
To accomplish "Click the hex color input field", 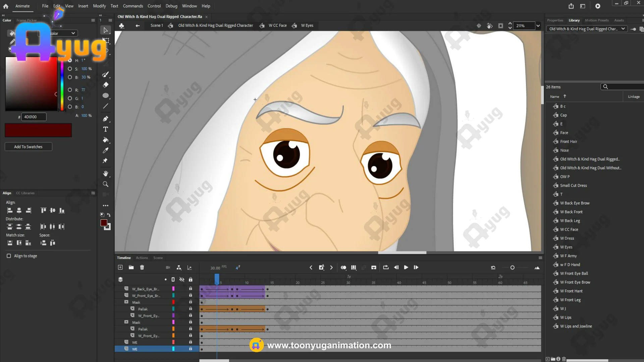I will pyautogui.click(x=34, y=117).
